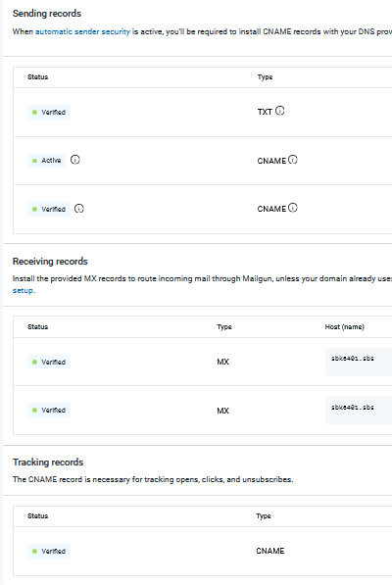The image size is (392, 585).
Task: Click Type column header in Tracking records
Action: pyautogui.click(x=264, y=516)
